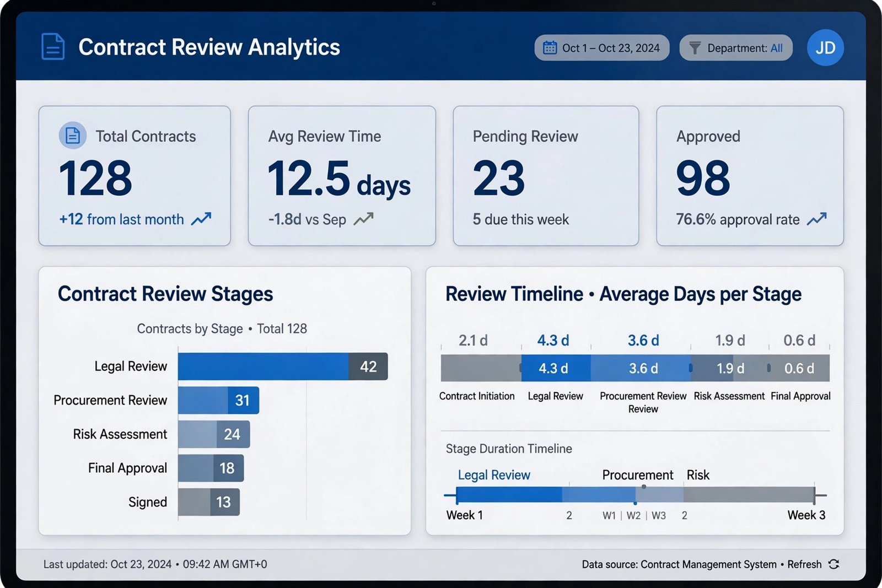Click the "128" value in the Total Contracts card
Viewport: 882px width, 588px height.
95,178
